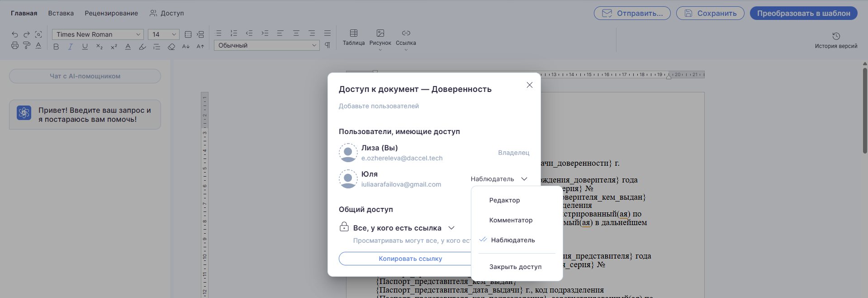Choose Редактор in the role menu
This screenshot has height=298, width=868.
coord(504,200)
